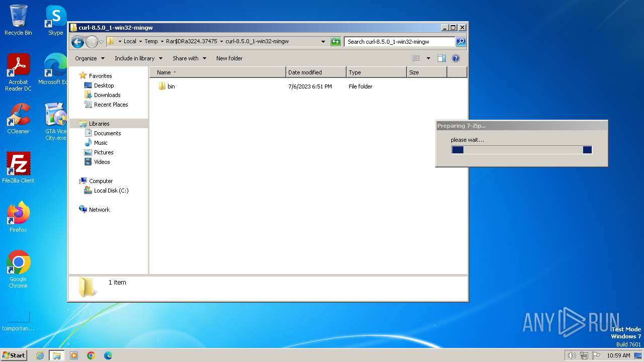Image resolution: width=644 pixels, height=362 pixels.
Task: Open the Start menu
Action: click(x=14, y=355)
